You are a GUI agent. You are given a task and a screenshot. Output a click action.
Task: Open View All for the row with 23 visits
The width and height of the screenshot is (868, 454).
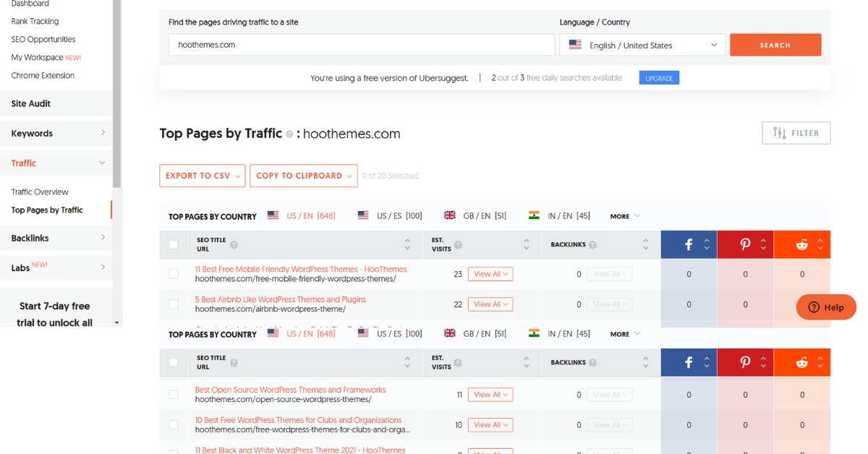pyautogui.click(x=490, y=274)
